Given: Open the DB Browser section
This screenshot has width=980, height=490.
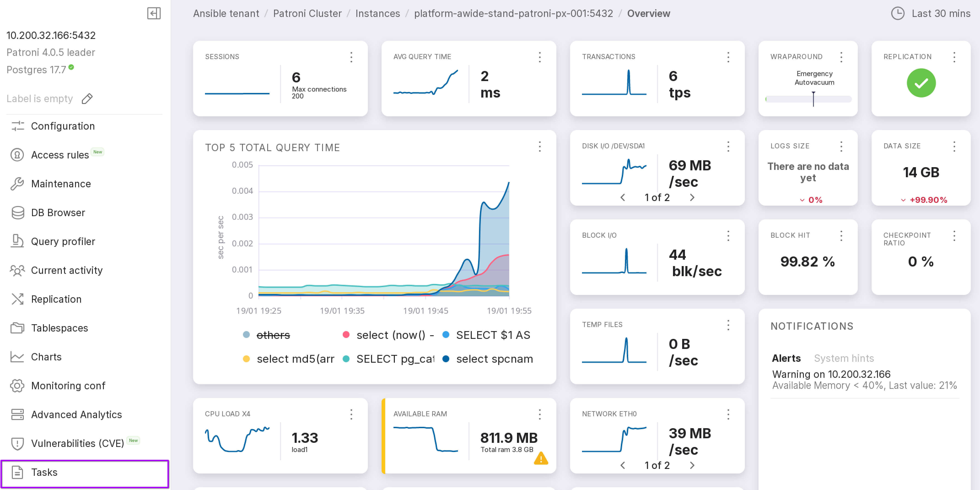Looking at the screenshot, I should (58, 212).
